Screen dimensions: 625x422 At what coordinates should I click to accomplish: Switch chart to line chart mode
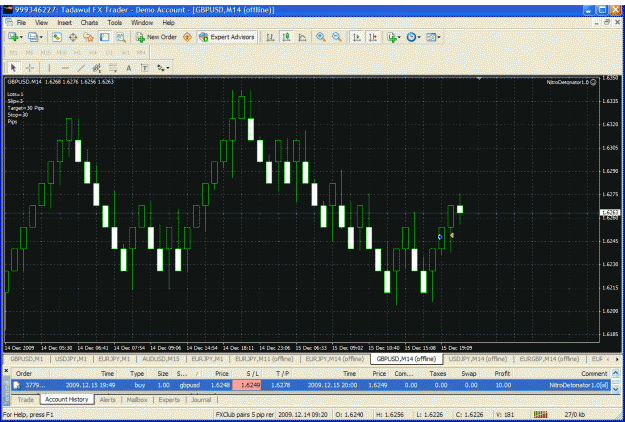point(303,37)
